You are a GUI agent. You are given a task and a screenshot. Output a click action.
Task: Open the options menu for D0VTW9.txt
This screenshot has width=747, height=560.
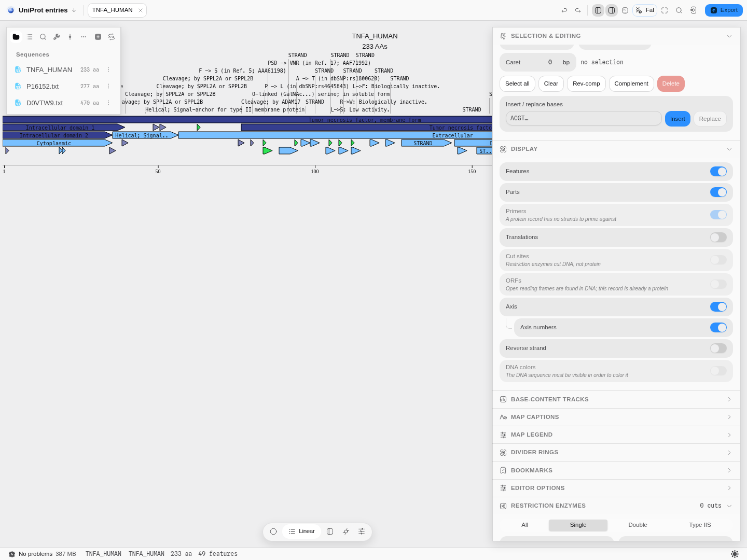pos(108,103)
